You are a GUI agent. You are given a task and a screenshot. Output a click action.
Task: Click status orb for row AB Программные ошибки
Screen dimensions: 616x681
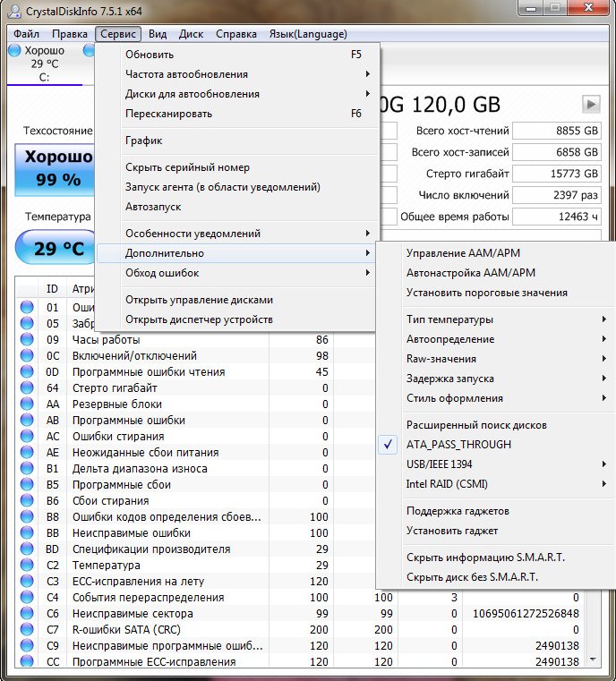point(27,420)
